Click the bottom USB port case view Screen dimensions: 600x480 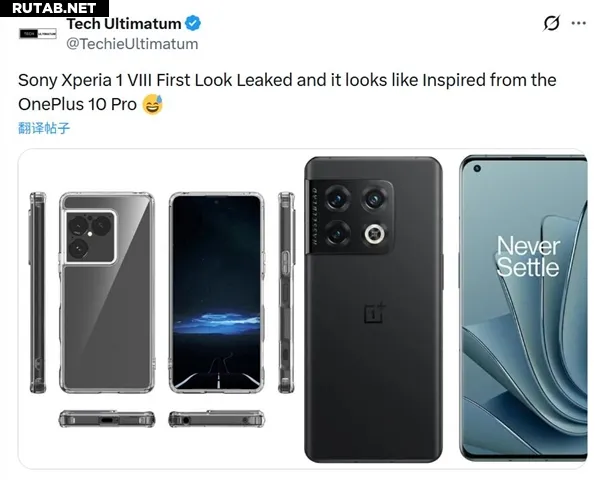click(x=107, y=419)
